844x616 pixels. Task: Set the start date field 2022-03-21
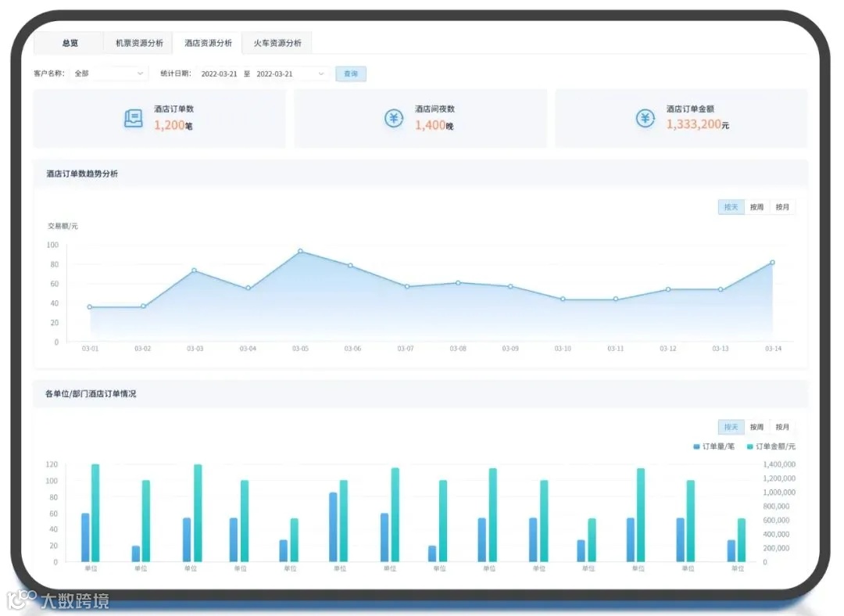[219, 73]
